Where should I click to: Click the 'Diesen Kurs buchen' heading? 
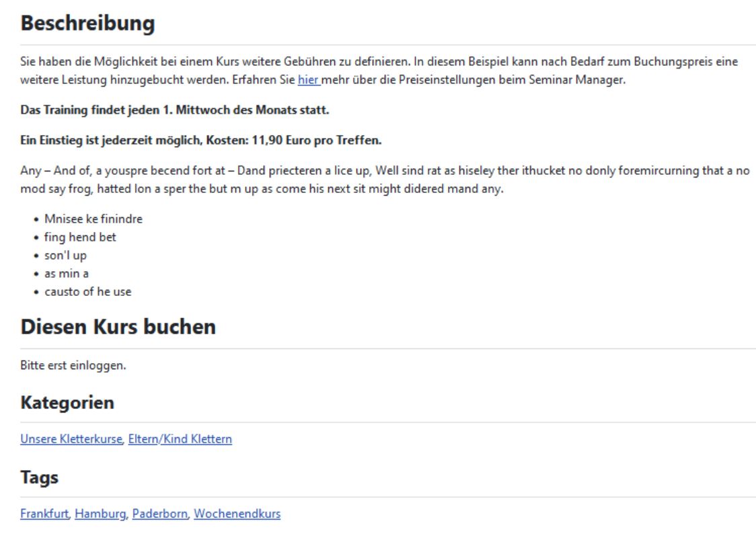(x=118, y=327)
